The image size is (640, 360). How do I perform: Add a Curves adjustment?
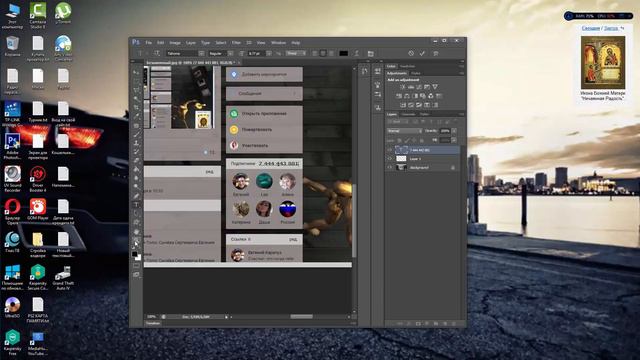pyautogui.click(x=419, y=87)
